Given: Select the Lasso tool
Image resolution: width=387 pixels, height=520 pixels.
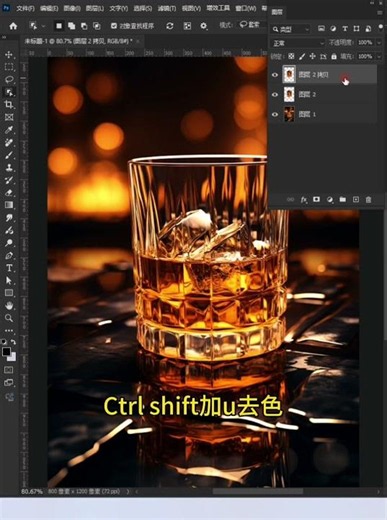Looking at the screenshot, I should click(9, 79).
